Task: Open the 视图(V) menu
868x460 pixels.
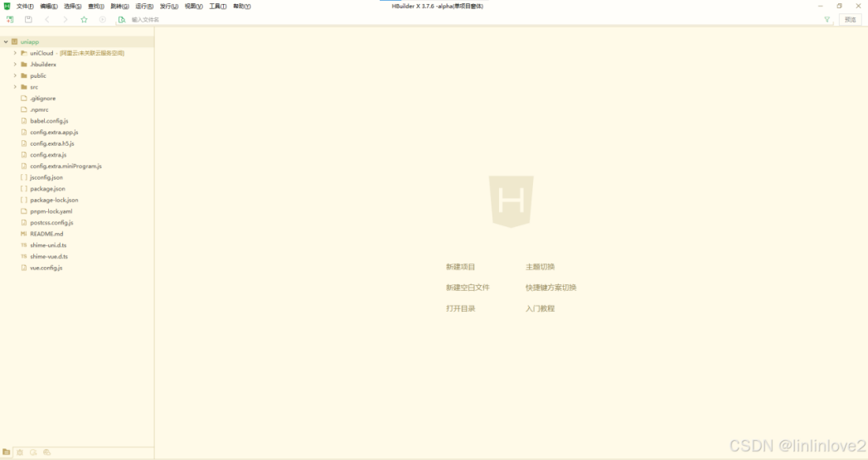Action: tap(194, 6)
